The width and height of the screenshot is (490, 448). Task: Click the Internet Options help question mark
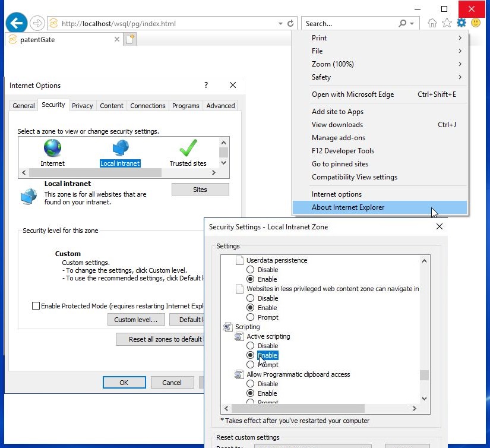(206, 85)
